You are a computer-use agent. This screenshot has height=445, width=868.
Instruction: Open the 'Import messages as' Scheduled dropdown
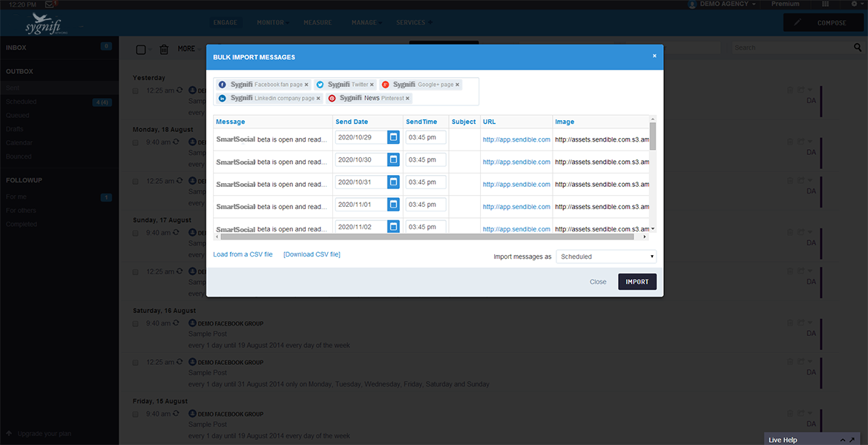point(606,257)
